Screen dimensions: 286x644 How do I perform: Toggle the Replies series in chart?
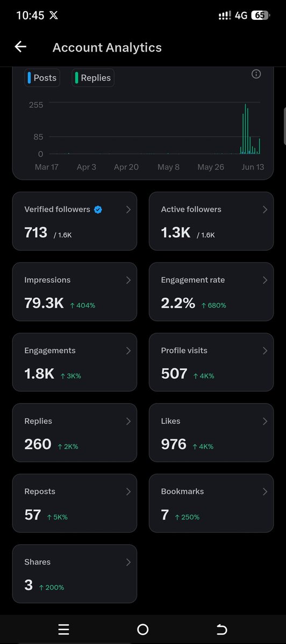pyautogui.click(x=93, y=78)
